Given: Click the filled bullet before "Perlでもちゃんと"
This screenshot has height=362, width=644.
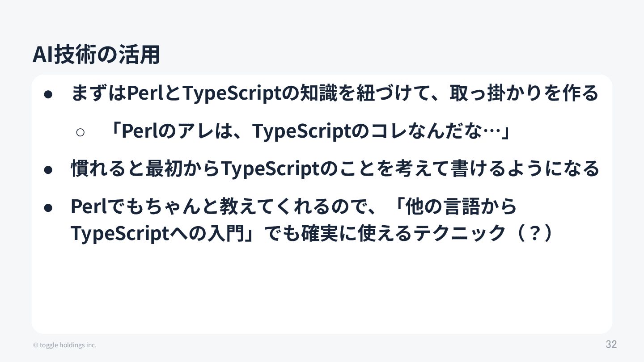Looking at the screenshot, I should 49,207.
